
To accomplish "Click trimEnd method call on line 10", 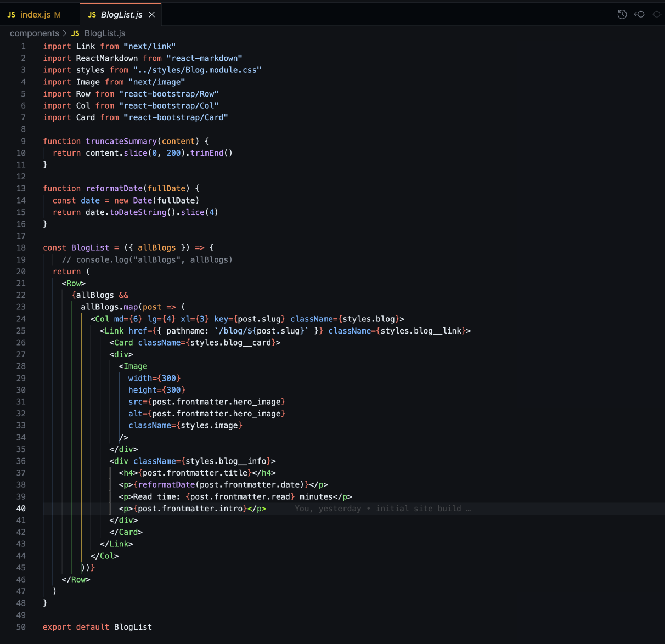I will pos(207,153).
